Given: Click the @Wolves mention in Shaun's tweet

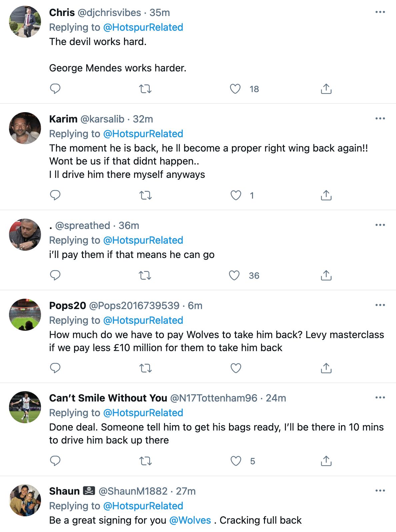Looking at the screenshot, I should 190,520.
